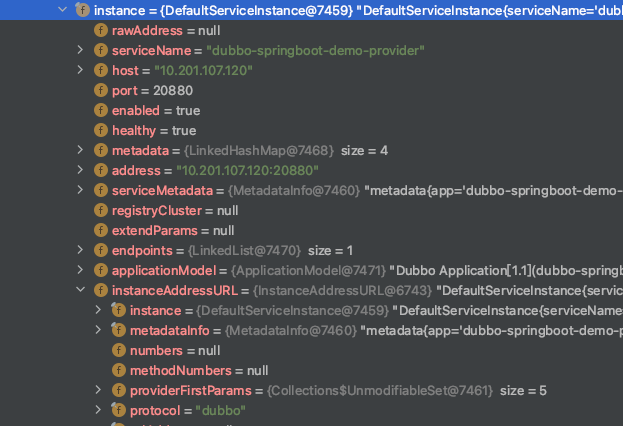
Task: Click field icon beside providerFirstParams
Action: [x=119, y=390]
